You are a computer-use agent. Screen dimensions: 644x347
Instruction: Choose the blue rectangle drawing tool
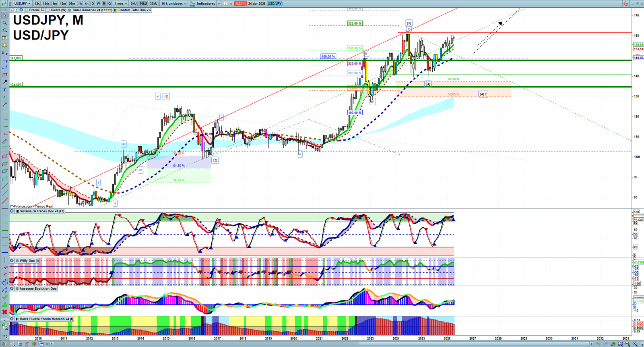coord(5,67)
